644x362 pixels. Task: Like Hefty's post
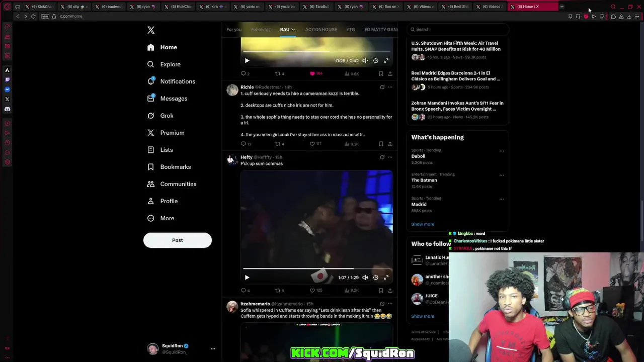coord(312,291)
